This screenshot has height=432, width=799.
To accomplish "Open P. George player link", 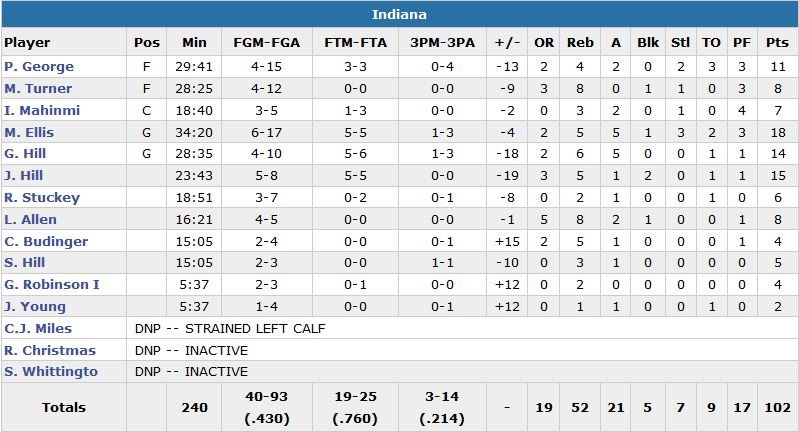I will (x=39, y=67).
